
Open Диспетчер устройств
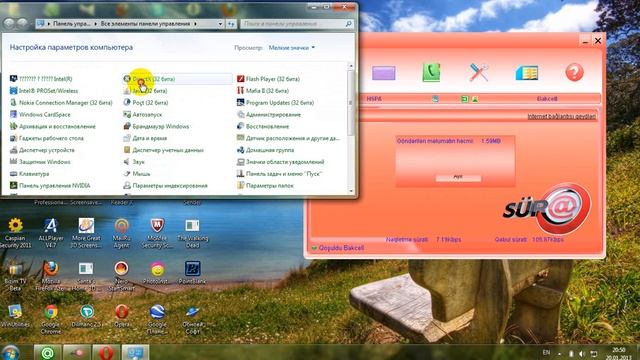(42, 150)
